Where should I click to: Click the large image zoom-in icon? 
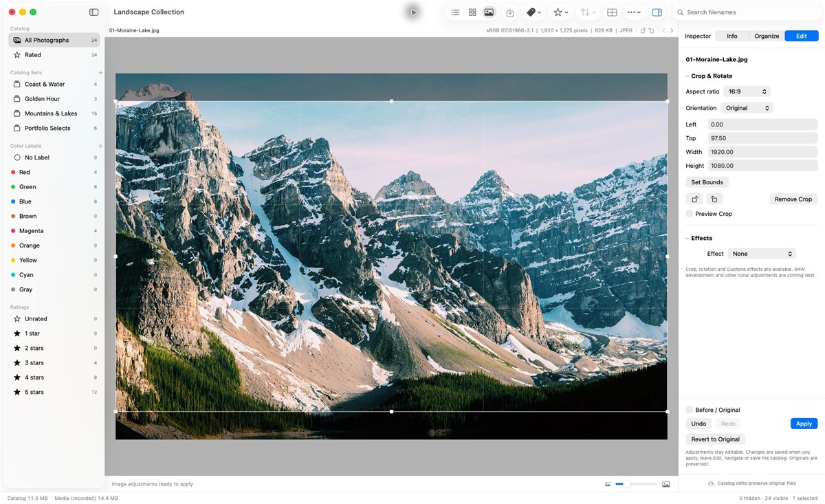point(666,484)
